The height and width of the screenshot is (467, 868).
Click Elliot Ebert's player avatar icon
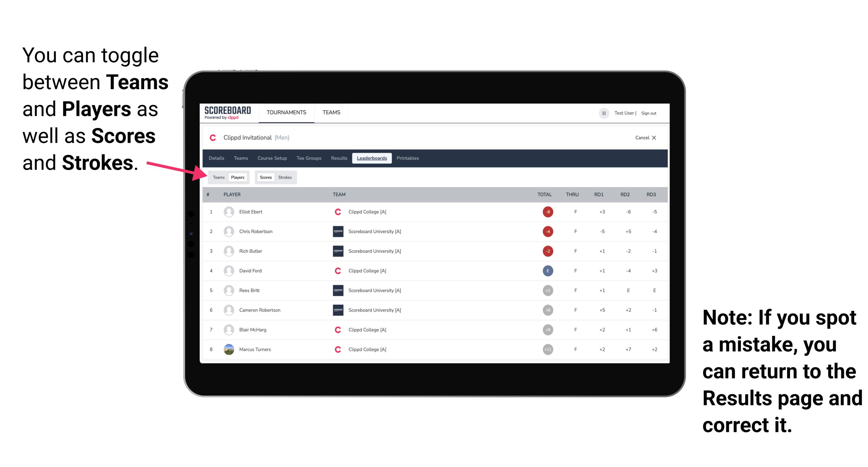(x=229, y=212)
